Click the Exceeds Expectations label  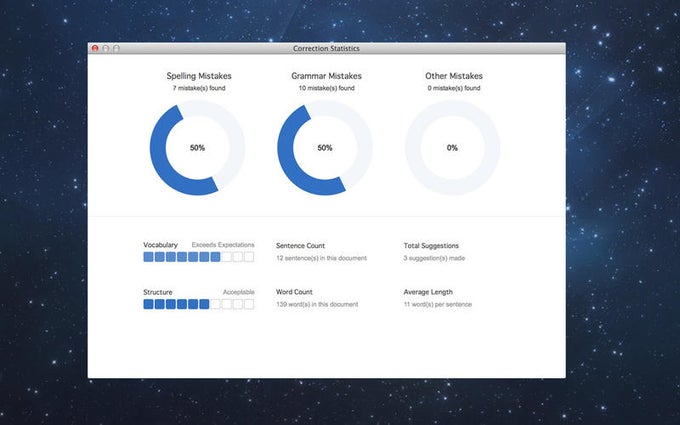coord(223,245)
